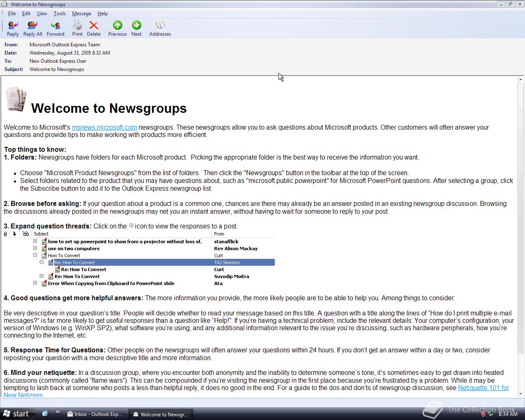Click the Error When Copying from Clipboard row
The height and width of the screenshot is (420, 525).
(x=111, y=283)
